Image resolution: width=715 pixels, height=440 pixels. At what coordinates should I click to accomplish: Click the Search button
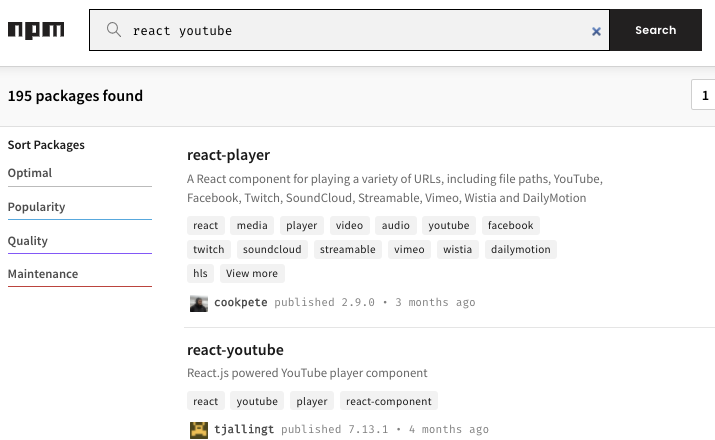click(x=656, y=30)
